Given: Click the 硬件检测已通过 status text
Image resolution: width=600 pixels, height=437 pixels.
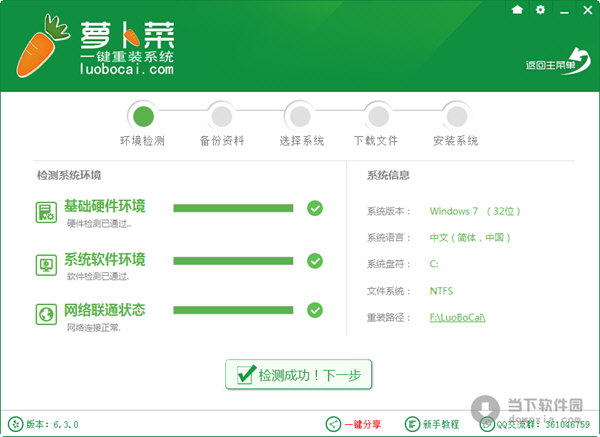Looking at the screenshot, I should point(99,224).
